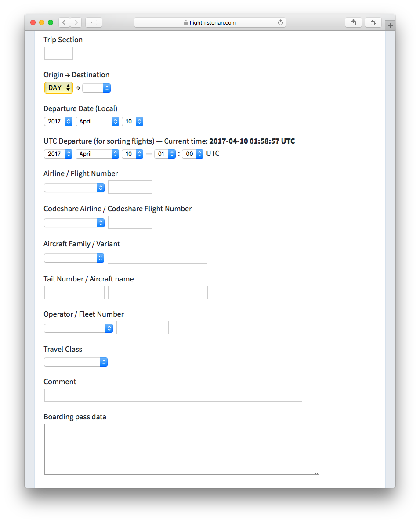Reload the flighthistorian.com page
Viewport: 420px width, 523px height.
click(280, 22)
